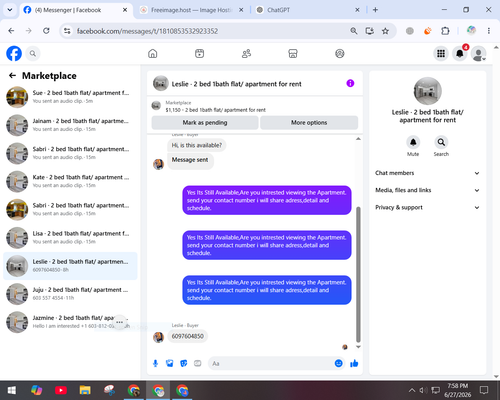Reload the page

[46, 31]
